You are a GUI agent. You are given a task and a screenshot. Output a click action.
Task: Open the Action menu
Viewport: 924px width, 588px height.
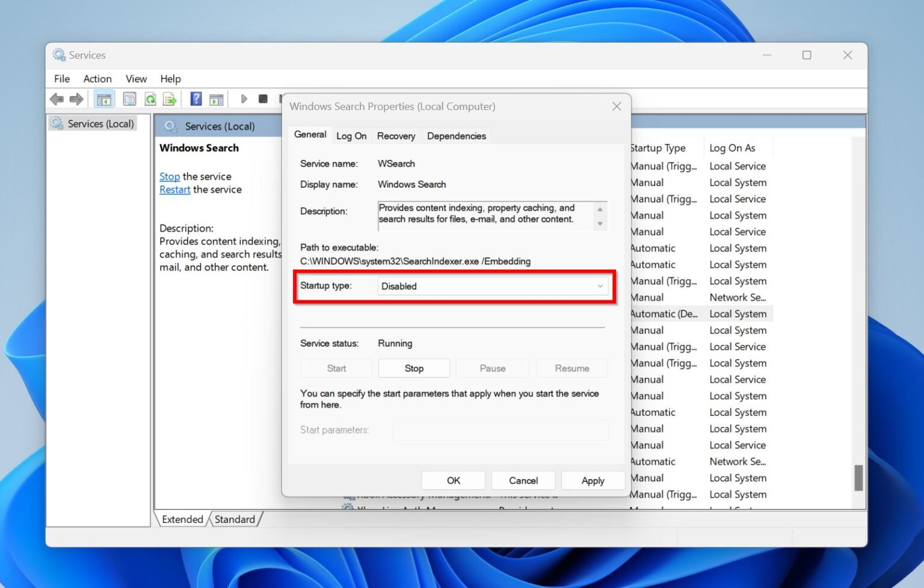97,78
